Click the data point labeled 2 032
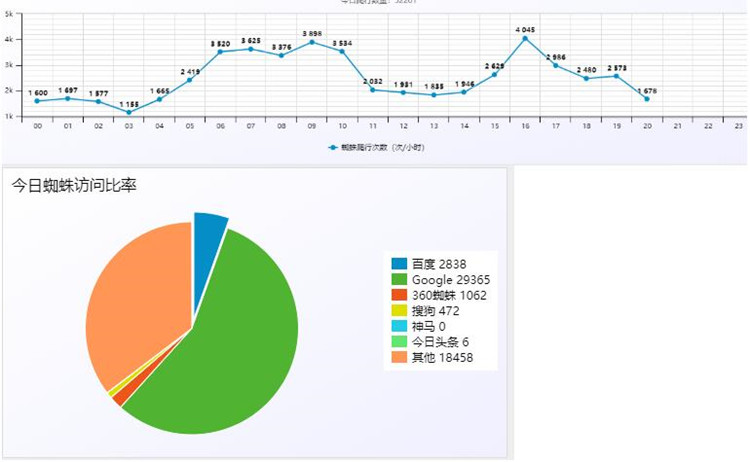 373,90
